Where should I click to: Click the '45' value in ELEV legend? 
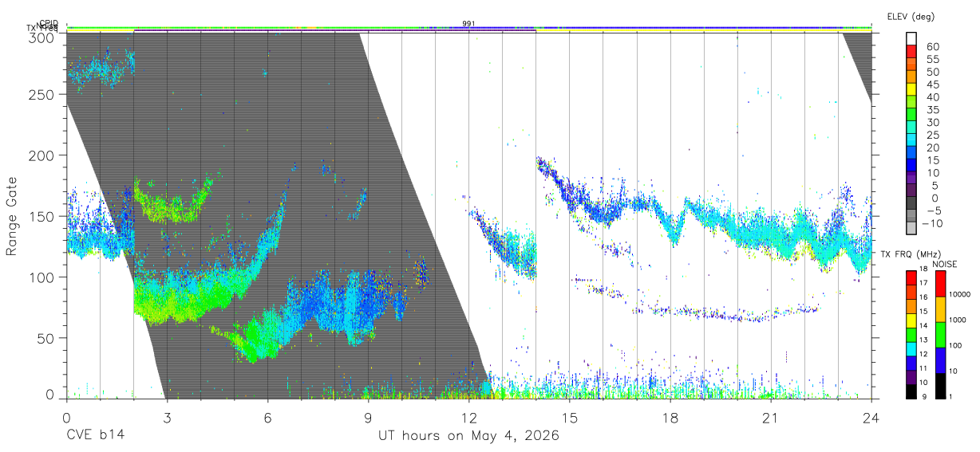(x=931, y=85)
